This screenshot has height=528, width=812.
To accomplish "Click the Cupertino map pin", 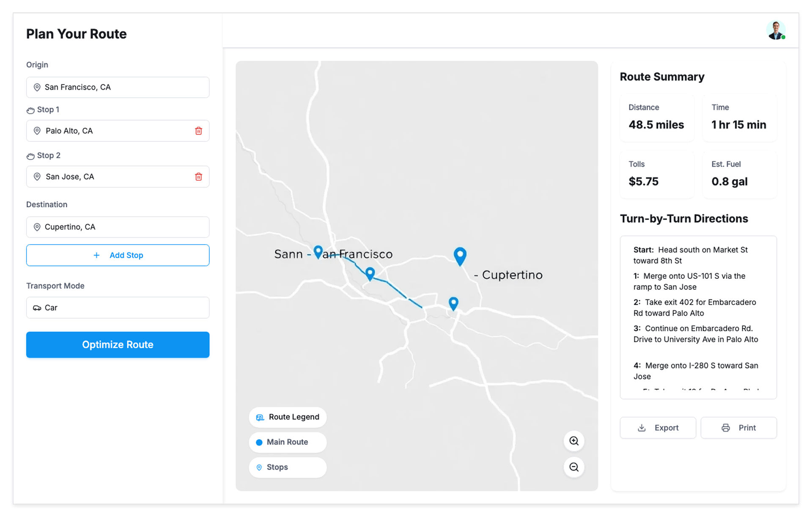I will click(460, 255).
